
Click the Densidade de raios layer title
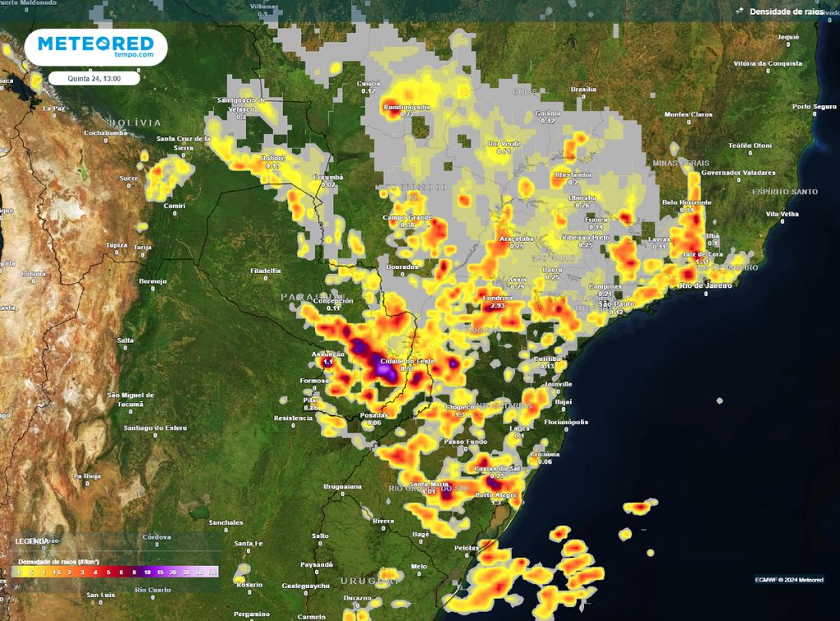pyautogui.click(x=785, y=11)
